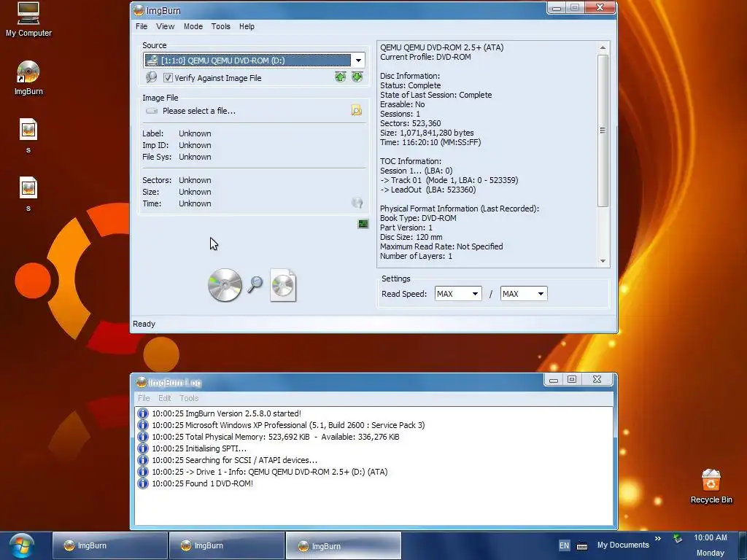Click the on-screen keyboard tray icon
747x560 pixels.
pos(582,547)
